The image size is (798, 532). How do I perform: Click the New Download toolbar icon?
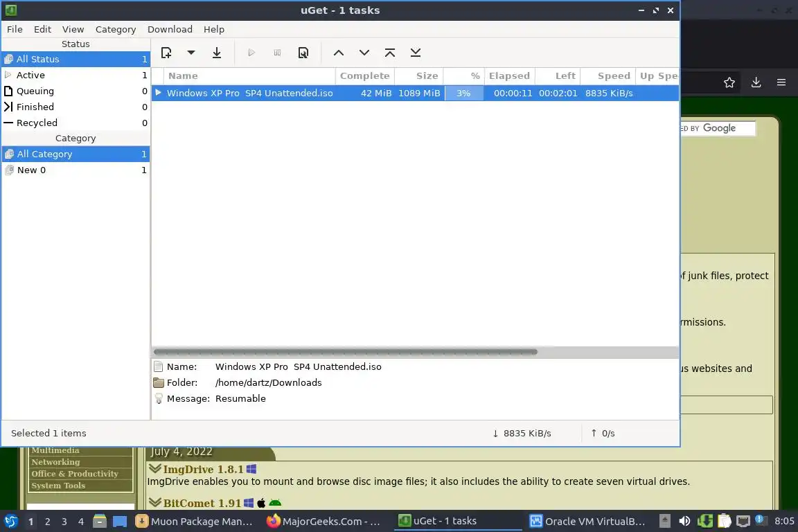coord(166,53)
